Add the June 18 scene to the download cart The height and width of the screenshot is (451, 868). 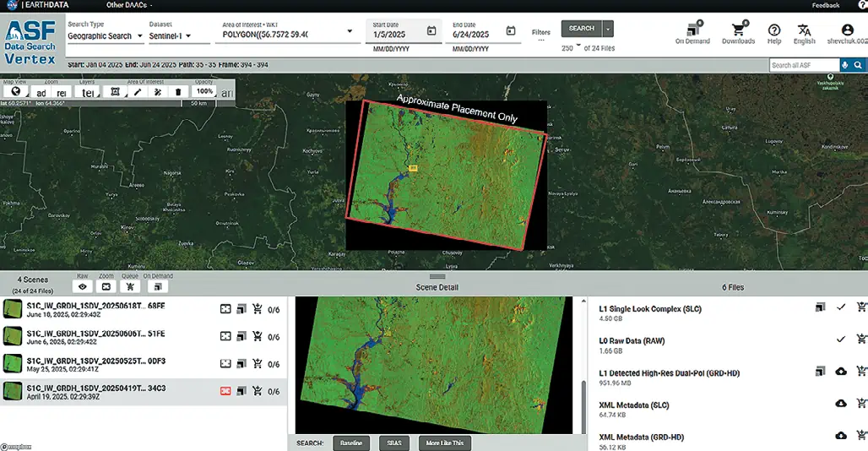point(256,307)
